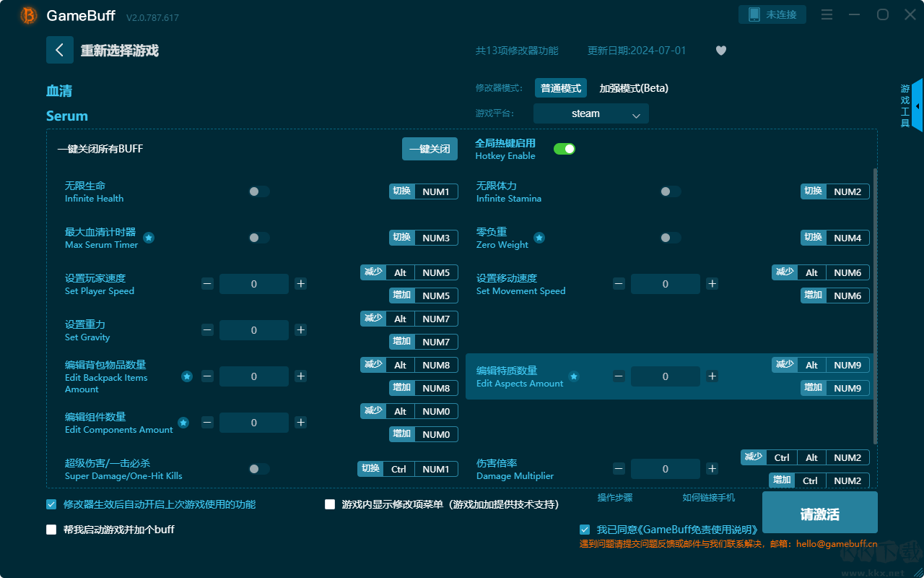924x578 pixels.
Task: Click the star badge beside Edit Backpack Items Amount
Action: pyautogui.click(x=187, y=376)
